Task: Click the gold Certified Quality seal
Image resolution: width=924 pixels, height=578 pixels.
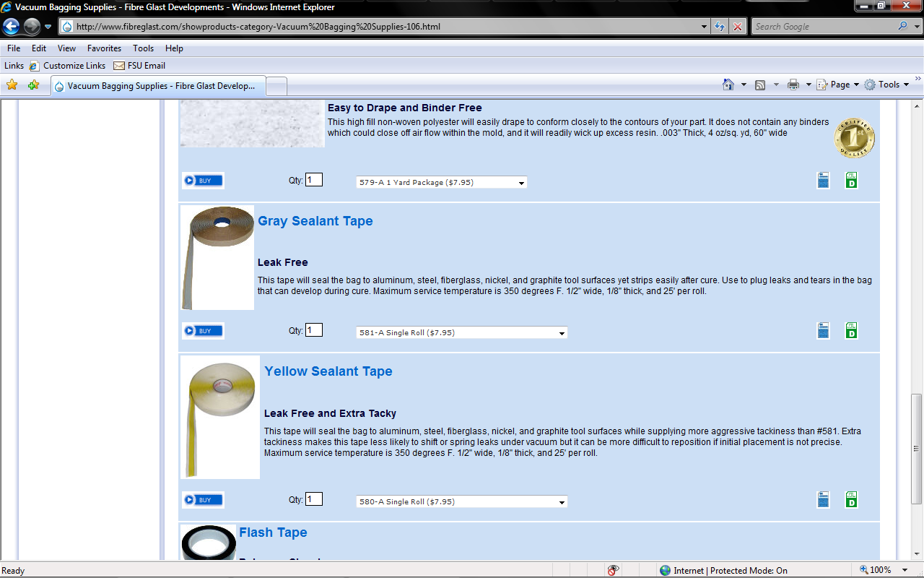Action: [855, 138]
